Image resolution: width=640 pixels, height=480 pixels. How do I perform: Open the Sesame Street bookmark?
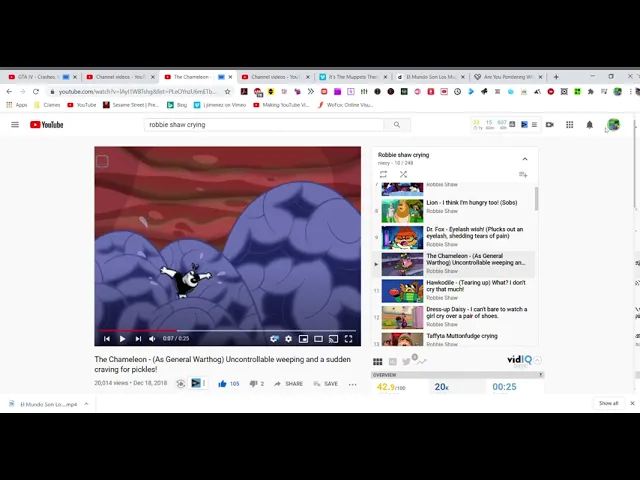tap(131, 105)
